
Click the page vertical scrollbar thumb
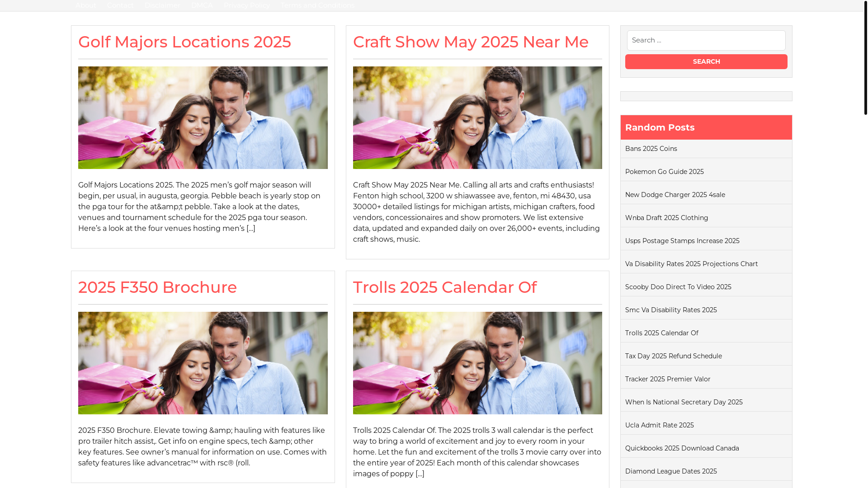865,57
